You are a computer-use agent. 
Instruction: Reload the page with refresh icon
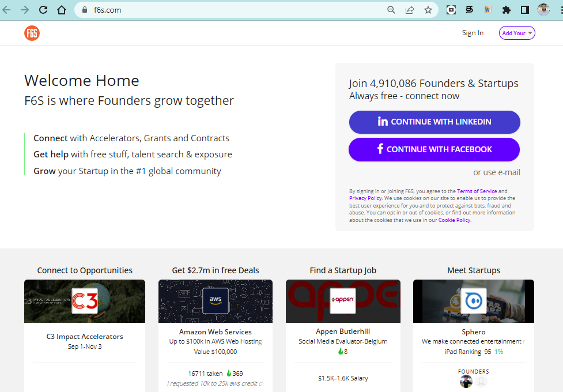(x=43, y=10)
